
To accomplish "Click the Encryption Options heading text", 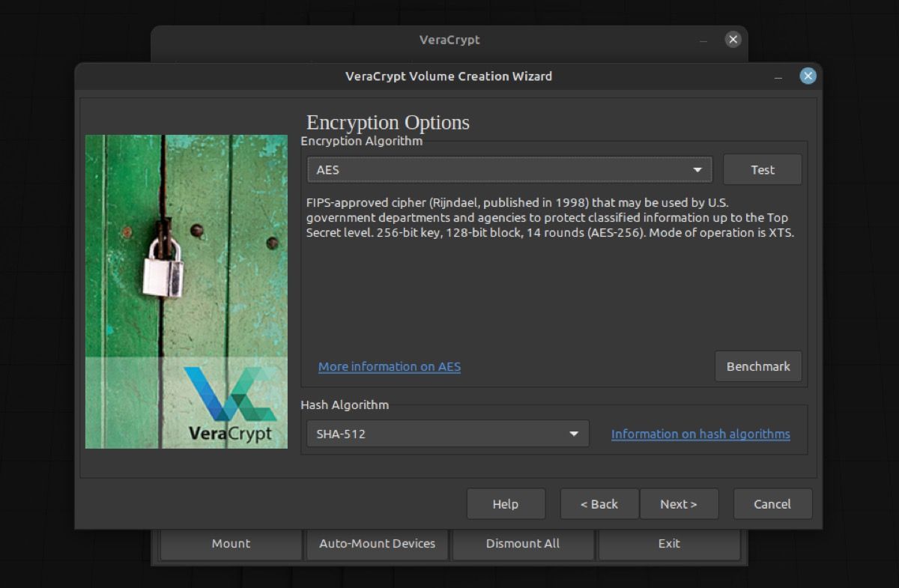I will pyautogui.click(x=387, y=122).
